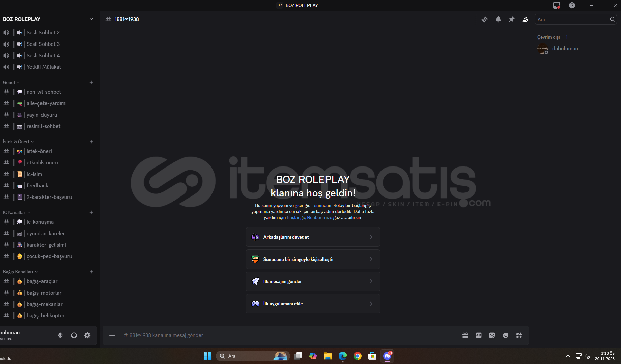
Task: Open the bağış-helikopter channel
Action: 49,316
